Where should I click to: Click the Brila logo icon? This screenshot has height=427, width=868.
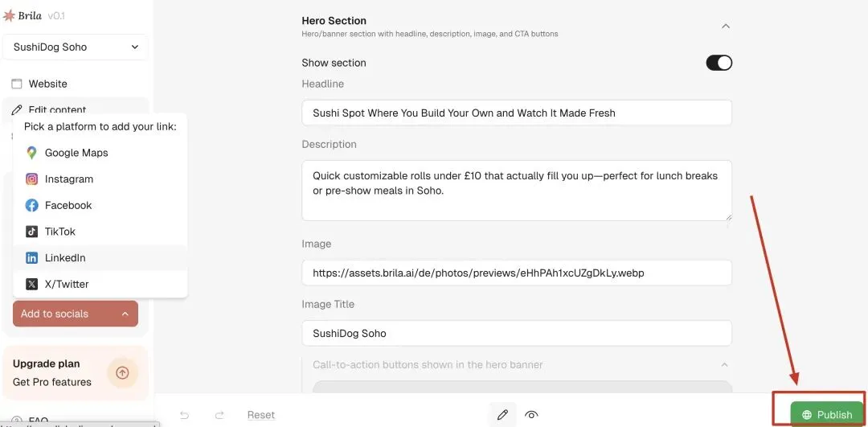9,16
